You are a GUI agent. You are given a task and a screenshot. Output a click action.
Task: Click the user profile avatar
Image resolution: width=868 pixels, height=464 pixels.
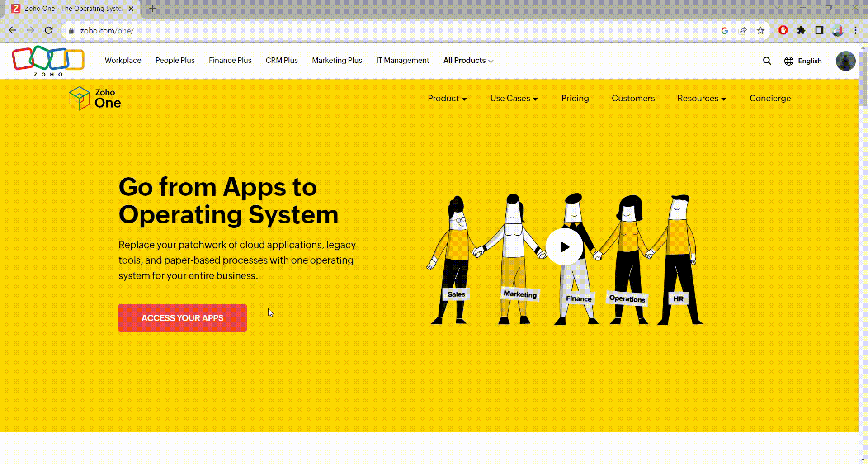(845, 61)
